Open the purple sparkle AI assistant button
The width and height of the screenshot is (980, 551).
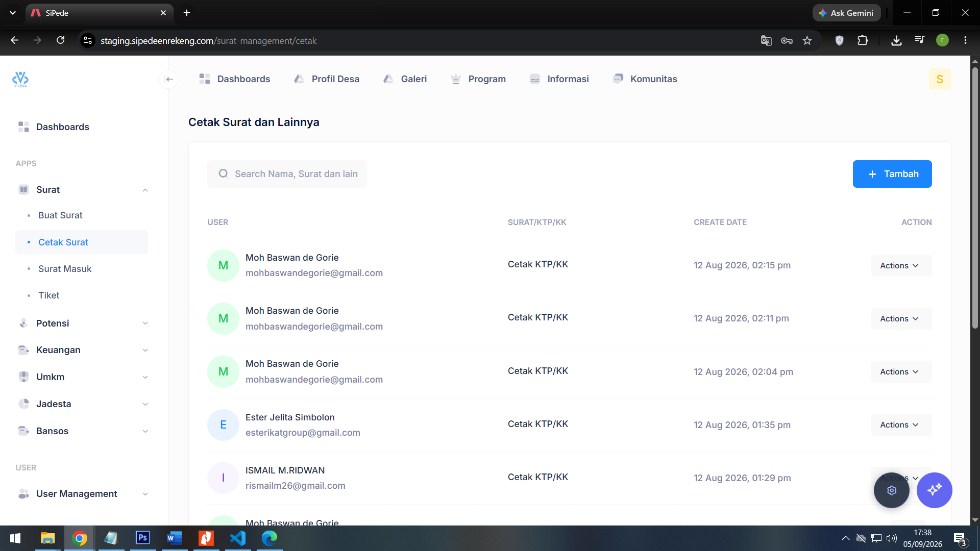click(934, 490)
